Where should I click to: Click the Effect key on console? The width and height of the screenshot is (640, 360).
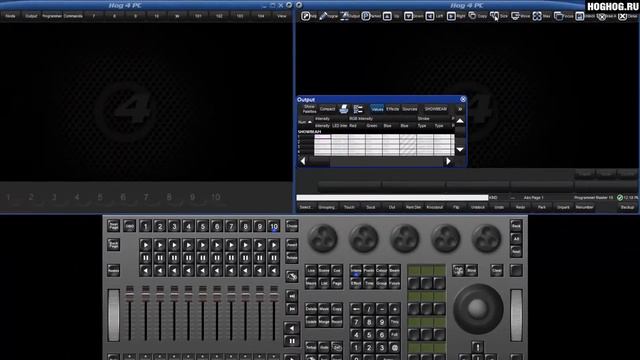356,283
